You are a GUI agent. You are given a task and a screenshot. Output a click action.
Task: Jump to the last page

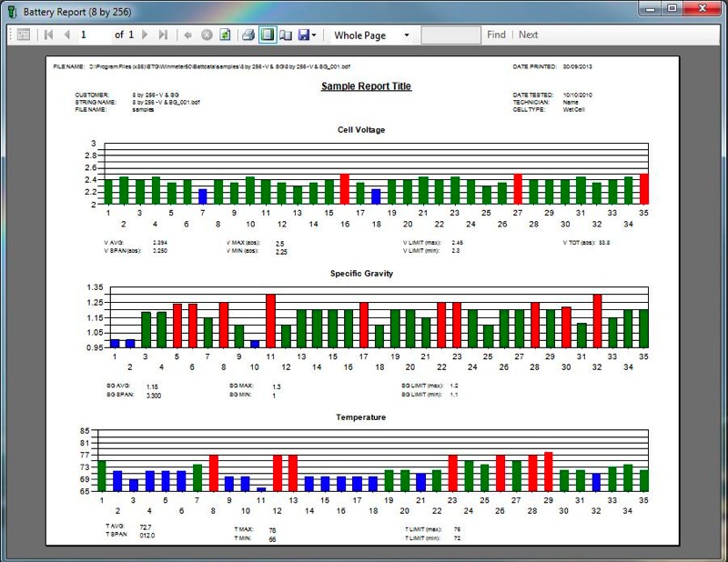[x=163, y=35]
